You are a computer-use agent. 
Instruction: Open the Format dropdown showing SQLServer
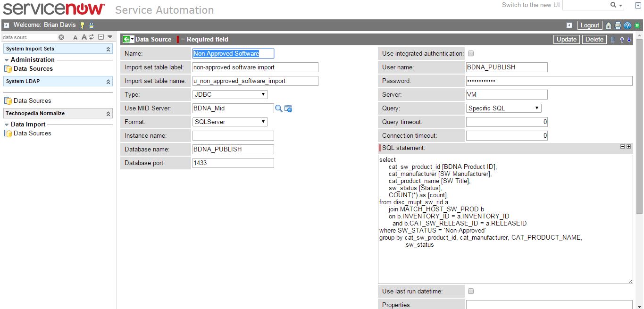pos(230,122)
